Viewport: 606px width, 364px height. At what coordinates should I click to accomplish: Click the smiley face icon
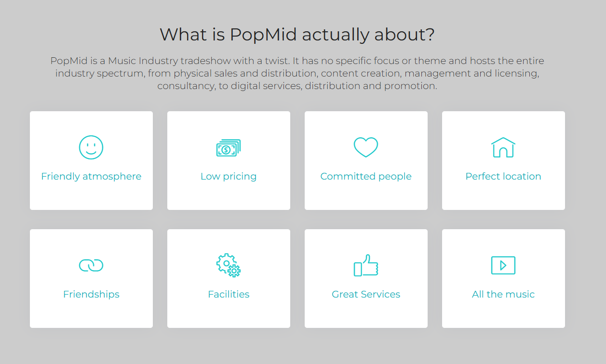(91, 147)
